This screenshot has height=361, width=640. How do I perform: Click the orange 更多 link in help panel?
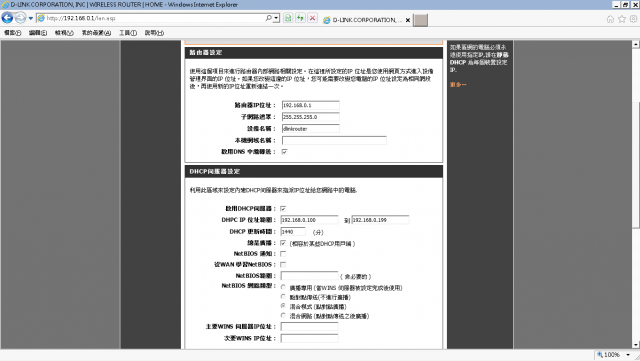pos(458,85)
